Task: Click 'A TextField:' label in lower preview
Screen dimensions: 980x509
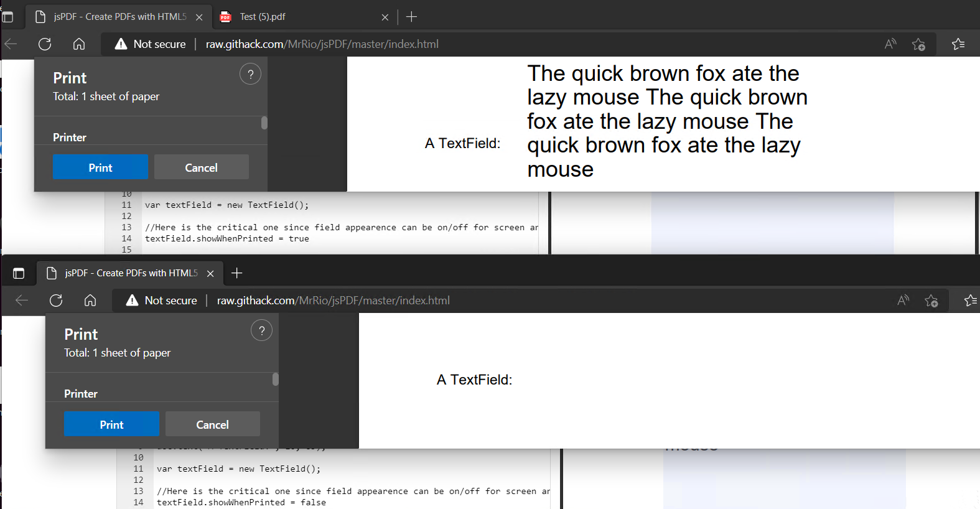Action: (474, 380)
